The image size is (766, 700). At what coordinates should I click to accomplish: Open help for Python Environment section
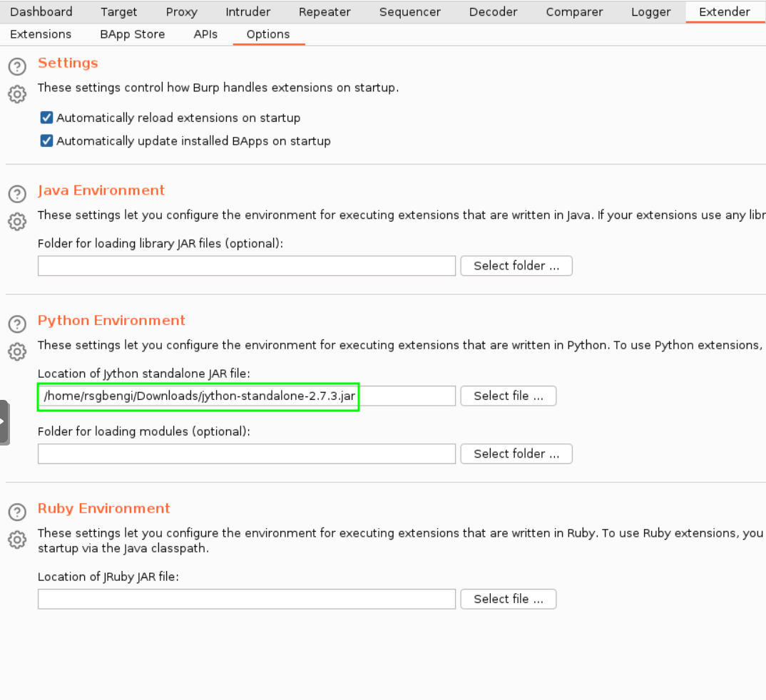[17, 324]
